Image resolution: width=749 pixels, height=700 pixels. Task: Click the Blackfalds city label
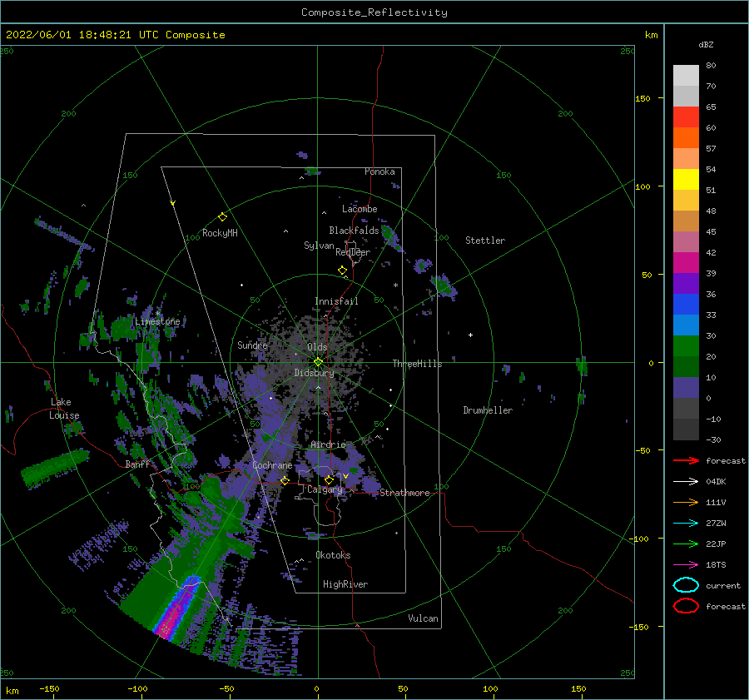pos(354,231)
